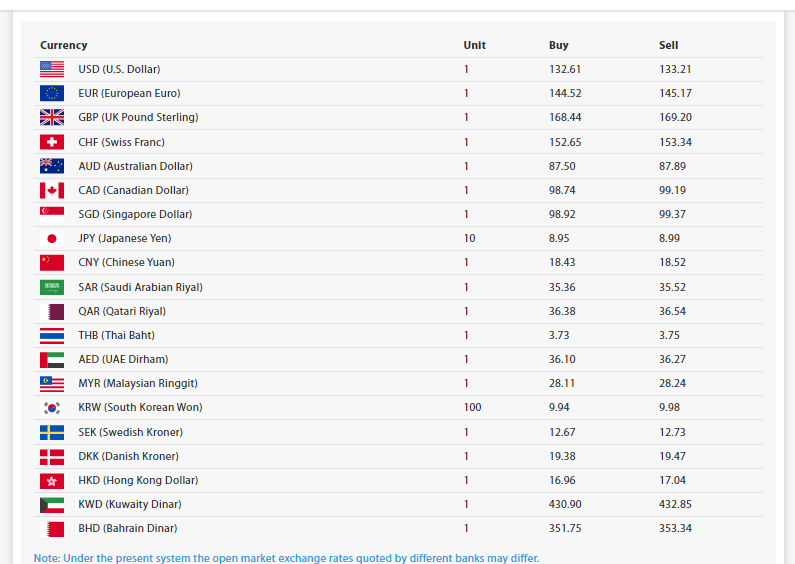Screen dimensions: 795x564
Task: Click the Singapore flag icon
Action: coord(52,214)
